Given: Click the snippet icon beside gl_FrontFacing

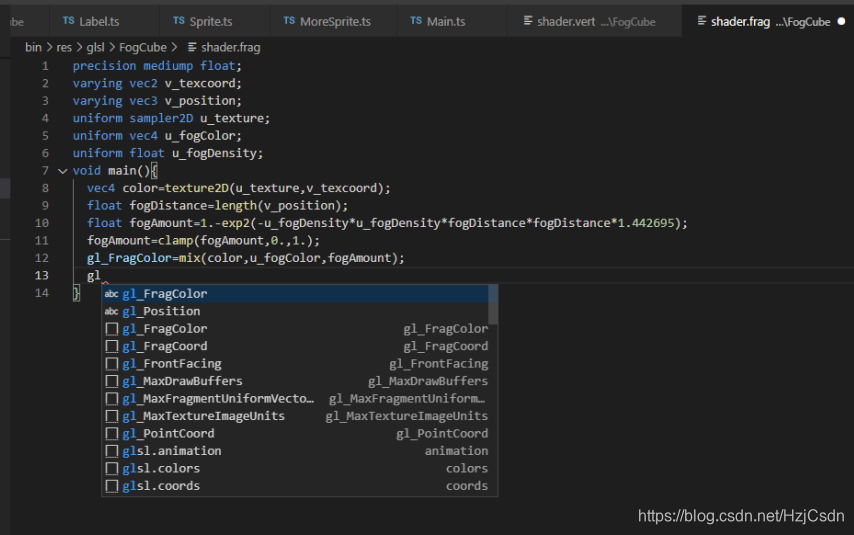Looking at the screenshot, I should pyautogui.click(x=112, y=363).
